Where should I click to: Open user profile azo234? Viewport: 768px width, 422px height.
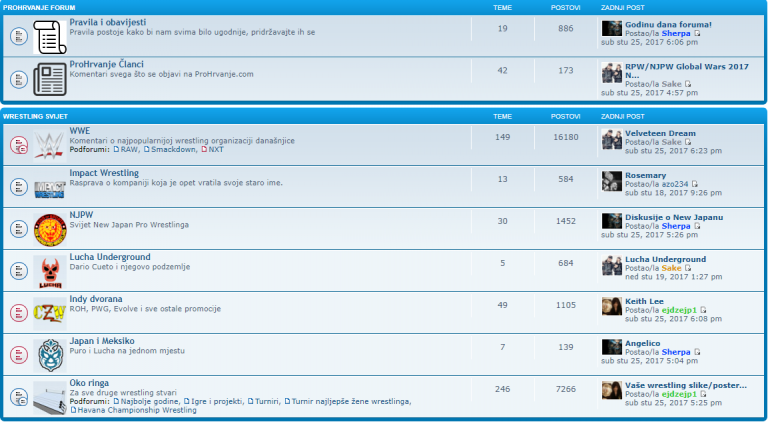pyautogui.click(x=675, y=185)
